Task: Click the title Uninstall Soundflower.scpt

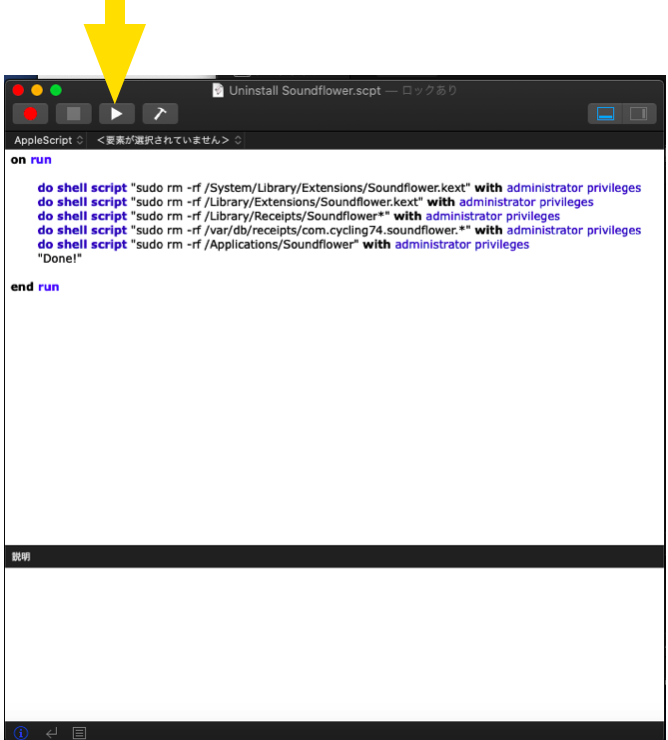Action: pos(304,91)
